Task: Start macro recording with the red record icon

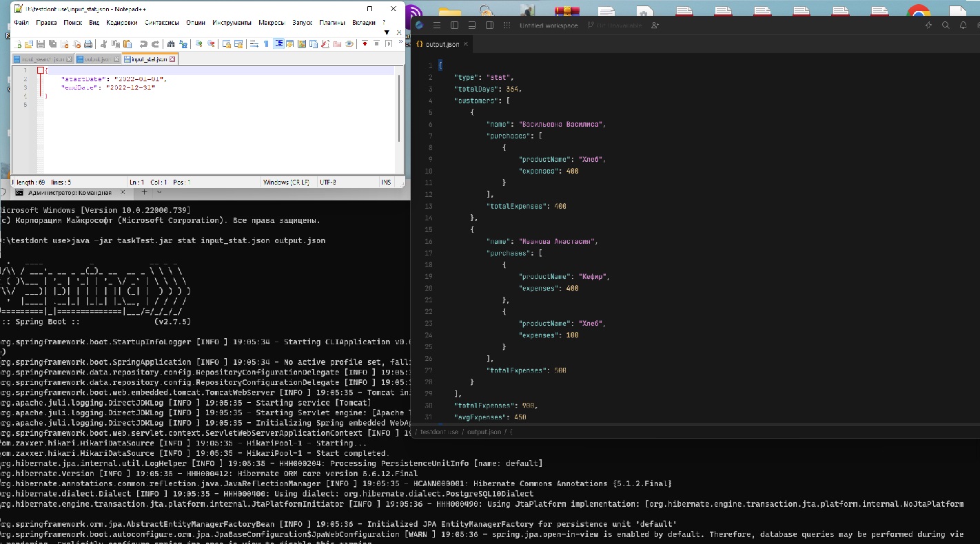Action: pyautogui.click(x=365, y=43)
